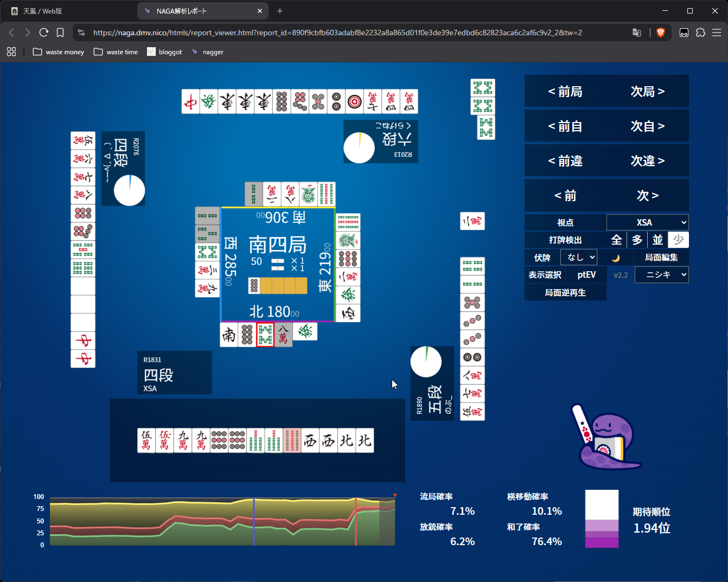Open the 視点 dropdown showing XSA
This screenshot has width=728, height=582.
648,222
